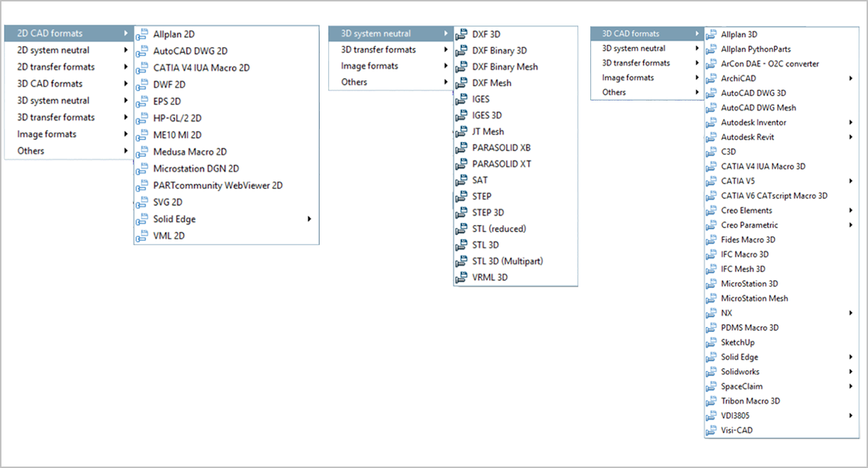Click the icon beside DXF Binary Mesh
Viewport: 868px width, 468px height.
click(461, 67)
